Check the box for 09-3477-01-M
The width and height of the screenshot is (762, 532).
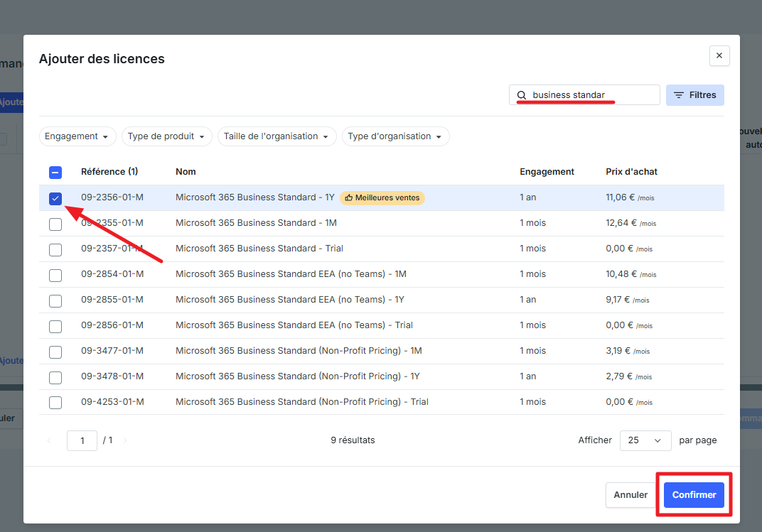tap(55, 352)
